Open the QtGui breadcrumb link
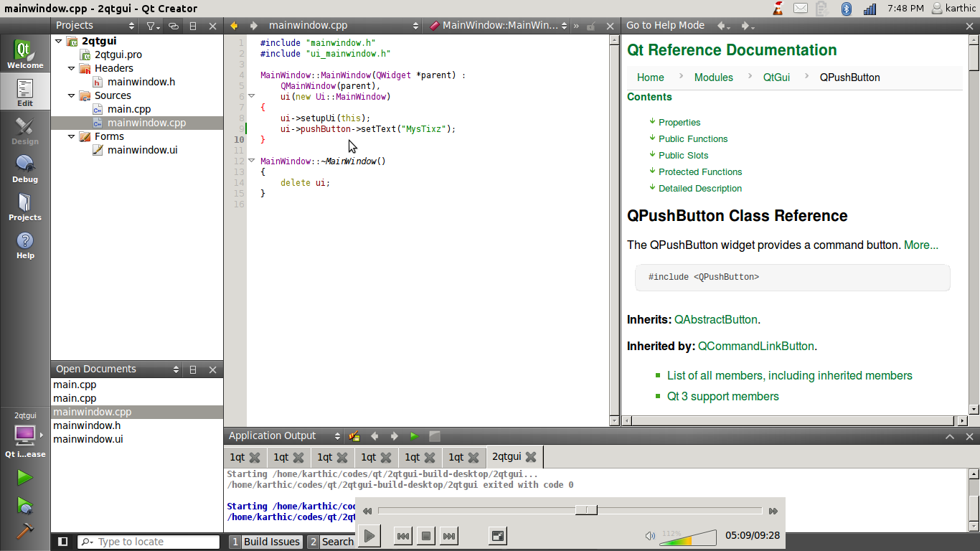This screenshot has width=980, height=551. tap(776, 77)
